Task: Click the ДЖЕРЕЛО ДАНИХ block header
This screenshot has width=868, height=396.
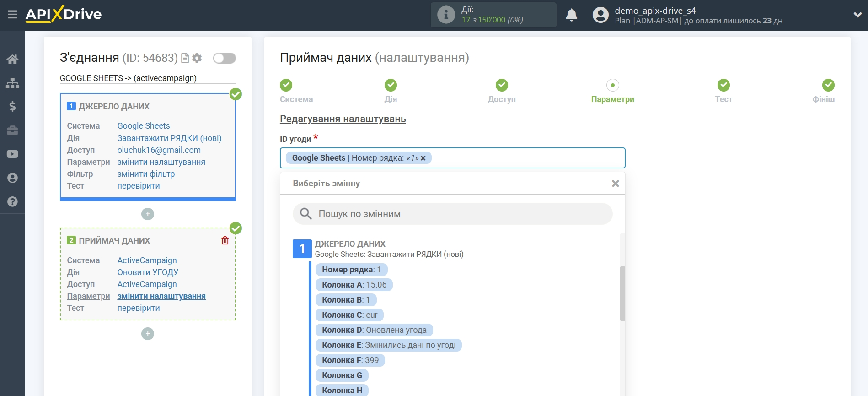Action: pos(114,106)
